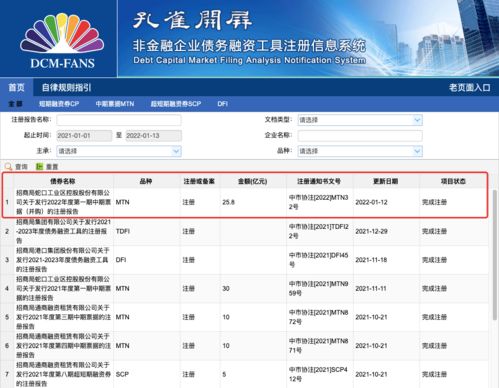Sort by 项目状态 column header
Viewport: 499px width, 388px height.
tap(453, 181)
